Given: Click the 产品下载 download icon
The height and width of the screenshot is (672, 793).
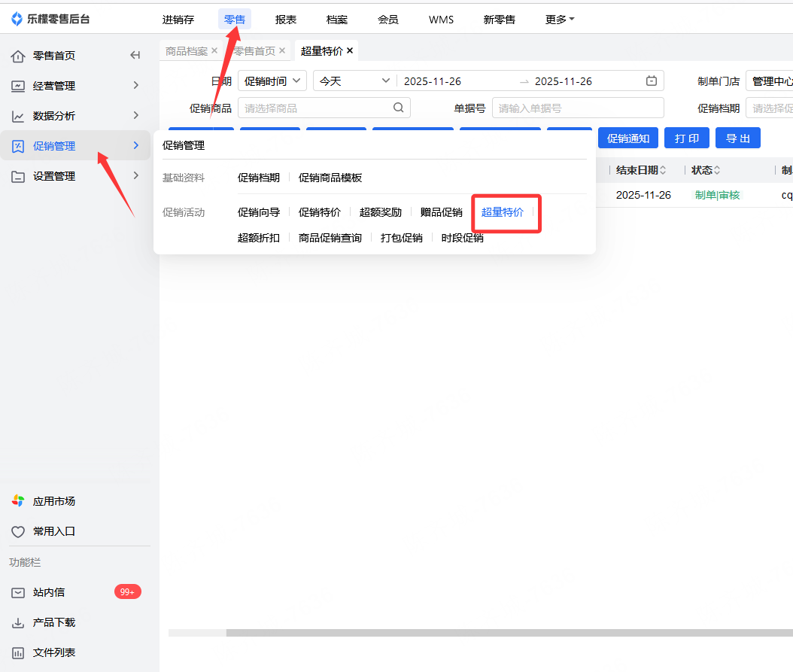Looking at the screenshot, I should click(18, 622).
